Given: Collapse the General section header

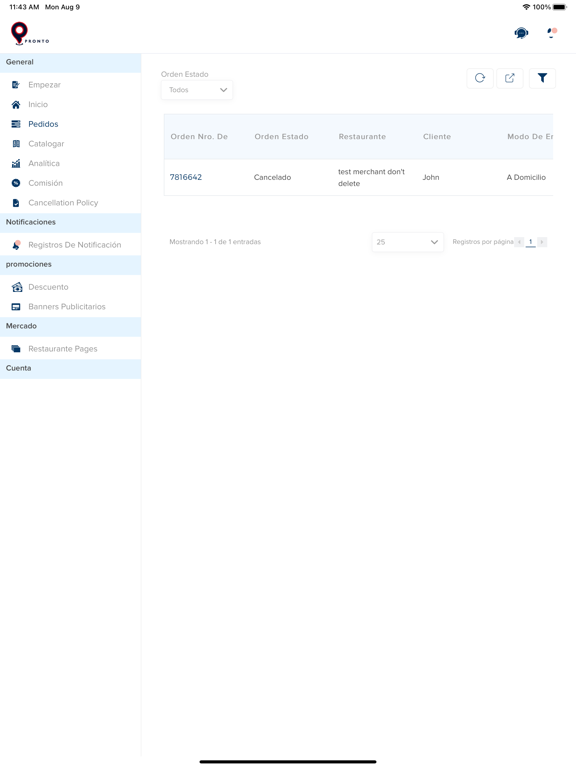Looking at the screenshot, I should tap(71, 63).
